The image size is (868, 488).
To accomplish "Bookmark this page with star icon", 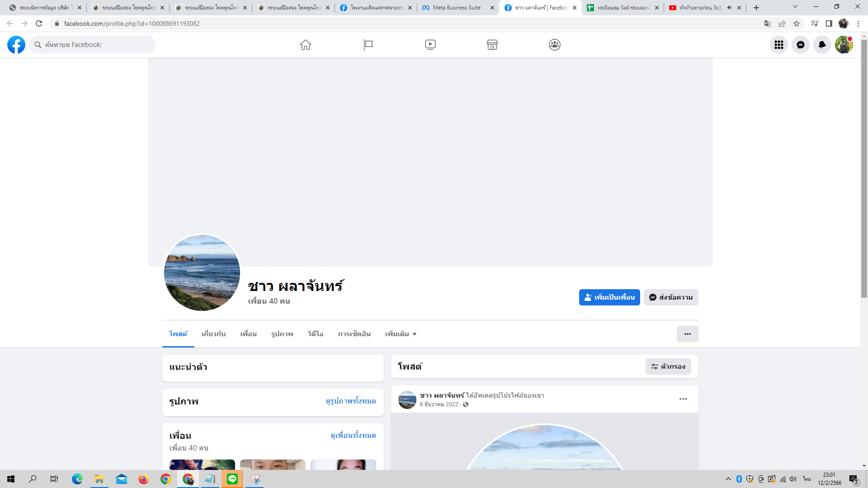I will tap(797, 23).
